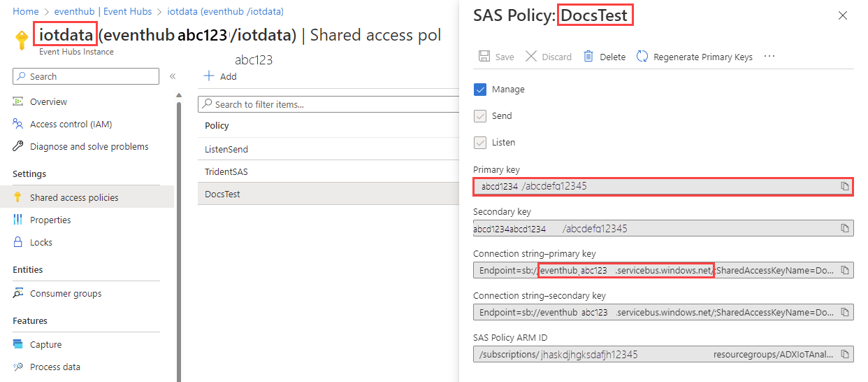Open Access control (IAM) page

(71, 124)
